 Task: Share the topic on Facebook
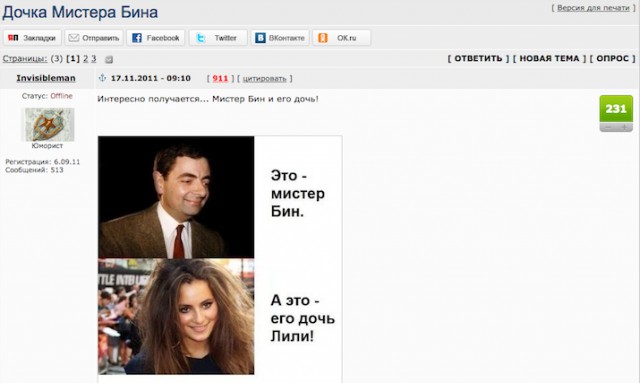coord(156,38)
